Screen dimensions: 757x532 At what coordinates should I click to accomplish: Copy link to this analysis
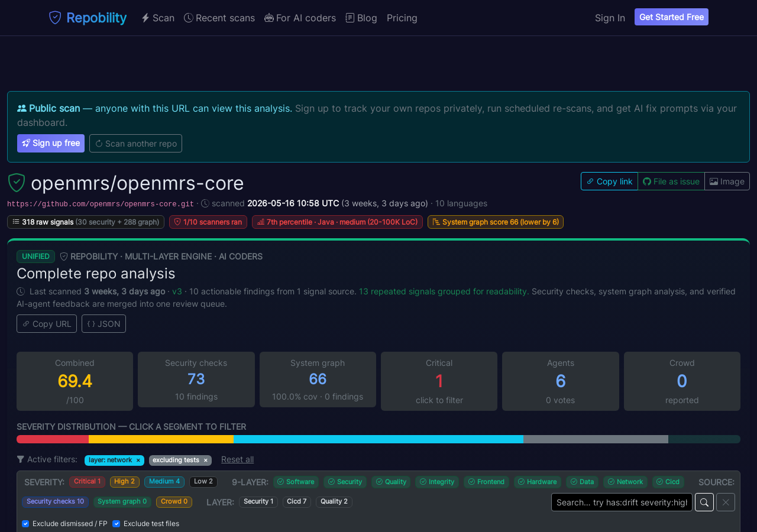(x=609, y=181)
